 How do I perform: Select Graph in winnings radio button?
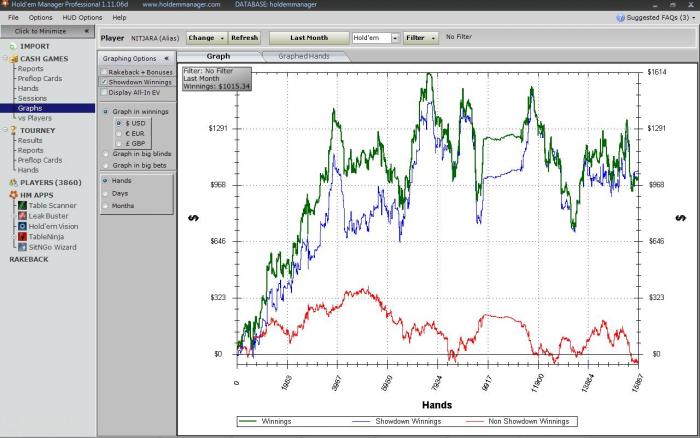tap(106, 112)
